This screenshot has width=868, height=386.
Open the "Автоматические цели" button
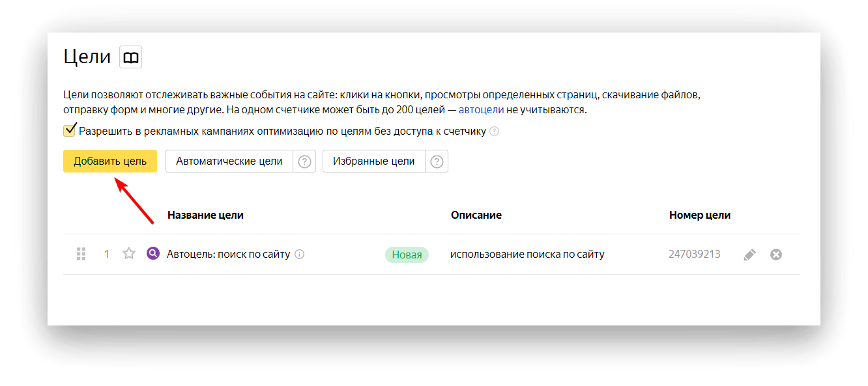pos(229,161)
